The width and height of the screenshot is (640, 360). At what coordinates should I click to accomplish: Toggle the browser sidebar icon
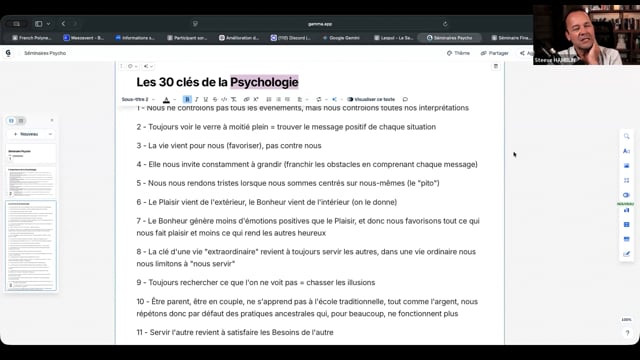click(38, 24)
